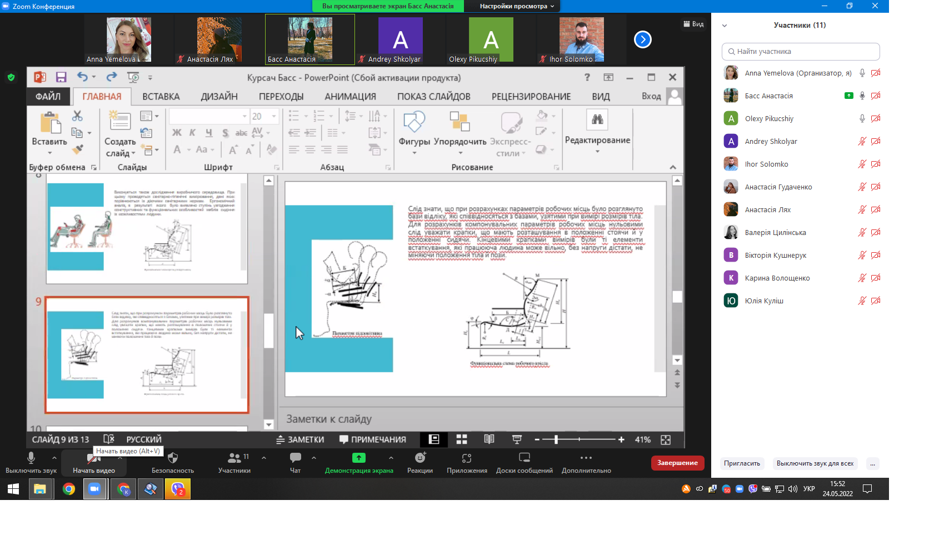Switch to the АНИМАЦИЯ tab

point(351,96)
